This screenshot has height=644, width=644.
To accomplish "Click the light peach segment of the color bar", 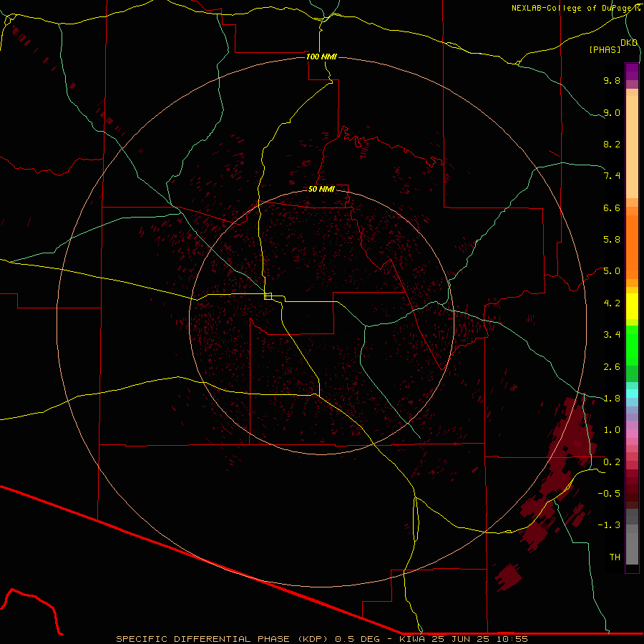I will (x=632, y=147).
